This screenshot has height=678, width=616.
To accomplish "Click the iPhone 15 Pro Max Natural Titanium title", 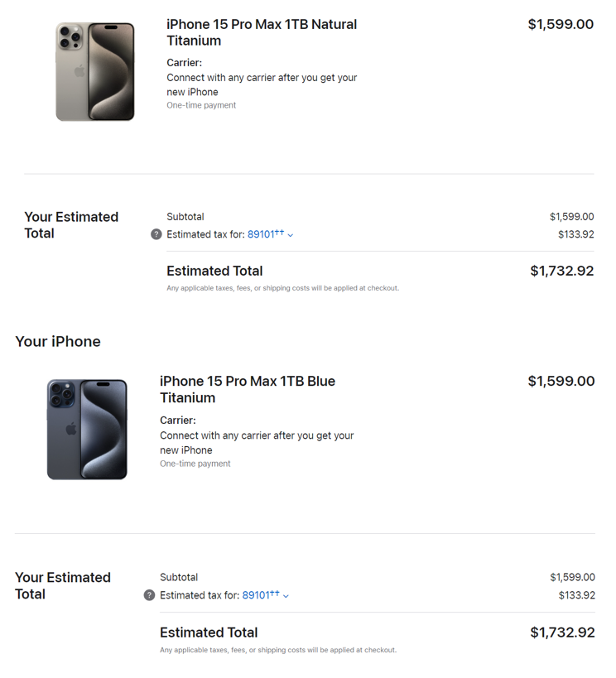I will (262, 32).
